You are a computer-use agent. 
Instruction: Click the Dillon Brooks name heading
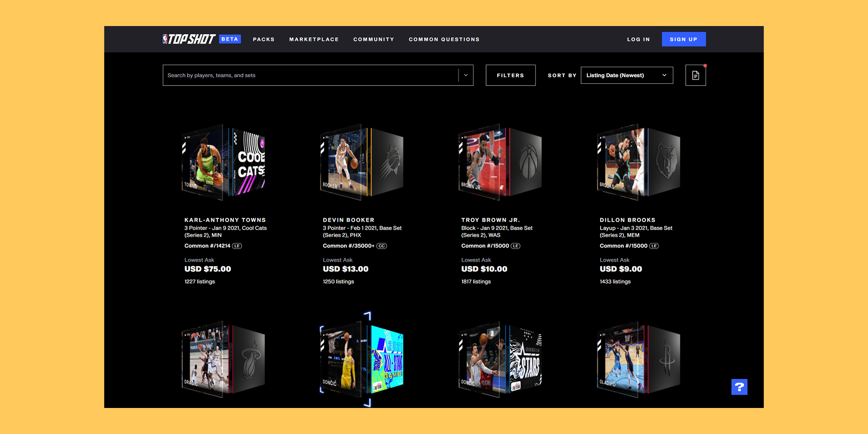click(628, 220)
